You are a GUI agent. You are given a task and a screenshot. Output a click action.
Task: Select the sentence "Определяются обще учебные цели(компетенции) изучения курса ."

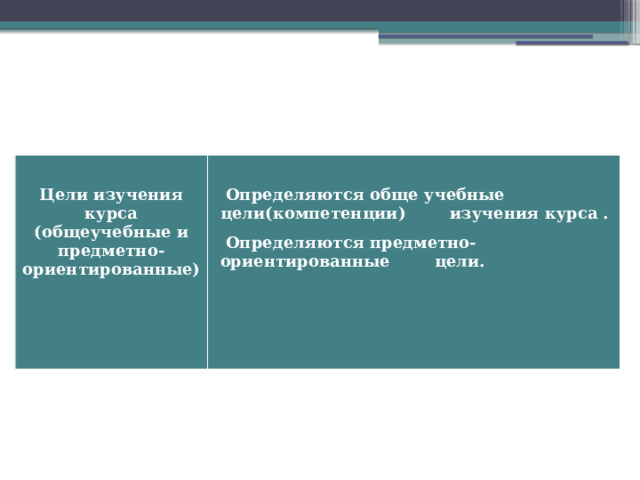click(x=414, y=204)
